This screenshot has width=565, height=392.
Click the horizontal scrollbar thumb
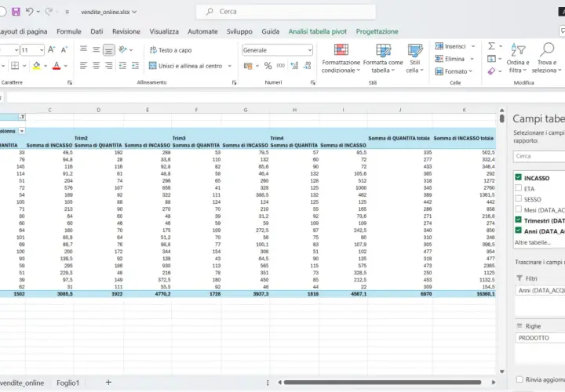[x=382, y=383]
